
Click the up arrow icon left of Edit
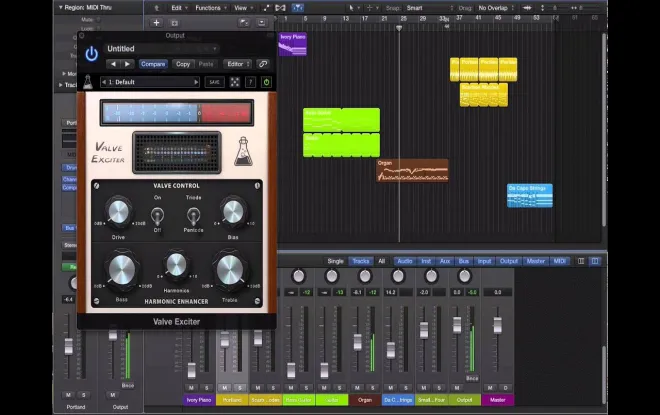tap(157, 8)
